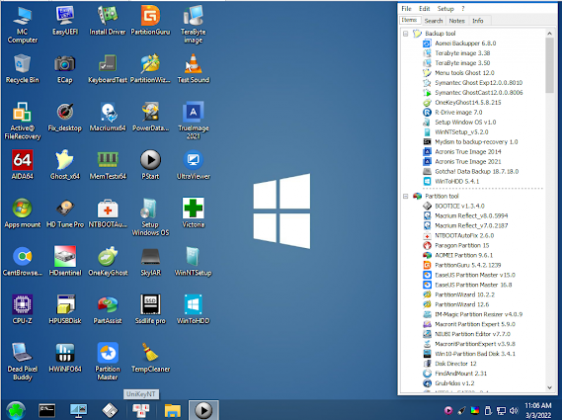The height and width of the screenshot is (420, 562).
Task: Click the OneKeyGhost desktop icon
Action: click(x=108, y=261)
